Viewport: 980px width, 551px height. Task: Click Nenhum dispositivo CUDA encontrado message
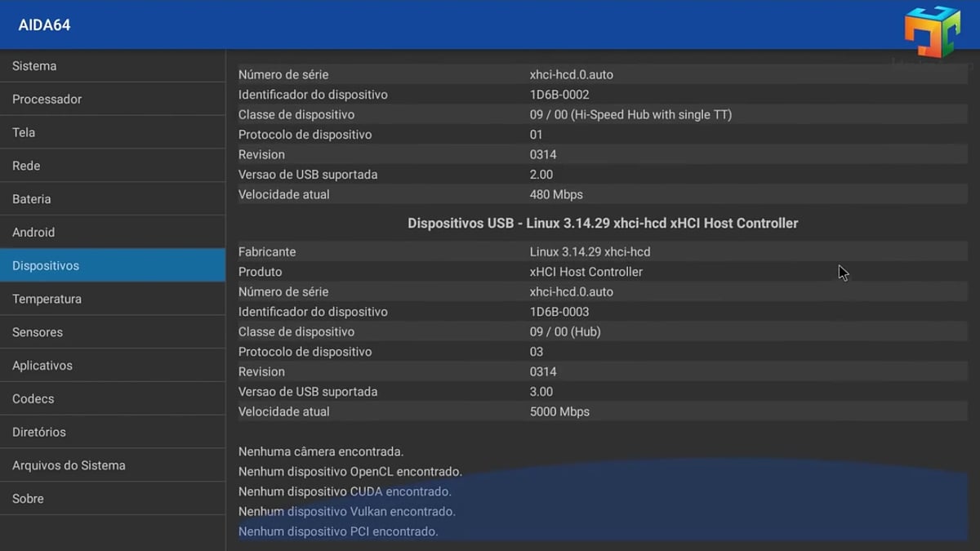coord(345,491)
